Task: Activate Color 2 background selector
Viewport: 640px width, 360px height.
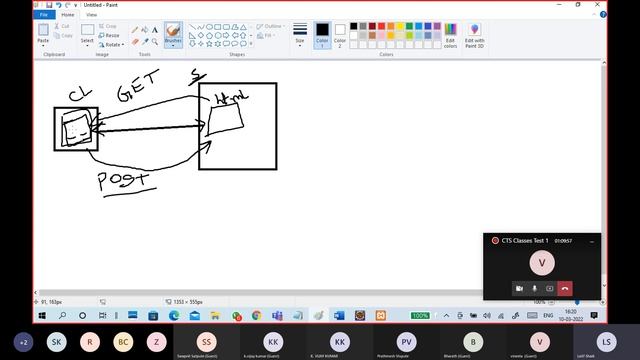Action: (x=340, y=36)
